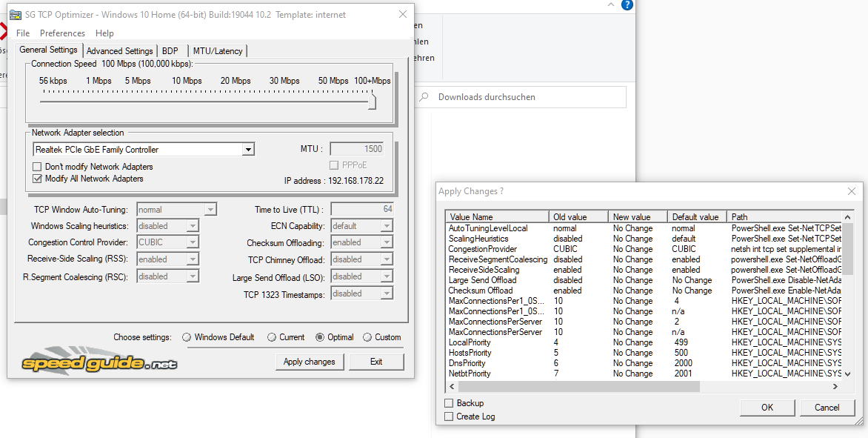868x438 pixels.
Task: Click OK in Apply Changes dialog
Action: click(x=767, y=408)
